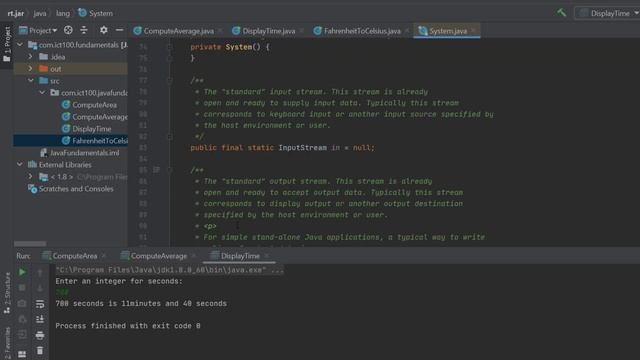
Task: Toggle the Project side tab
Action: pyautogui.click(x=7, y=44)
